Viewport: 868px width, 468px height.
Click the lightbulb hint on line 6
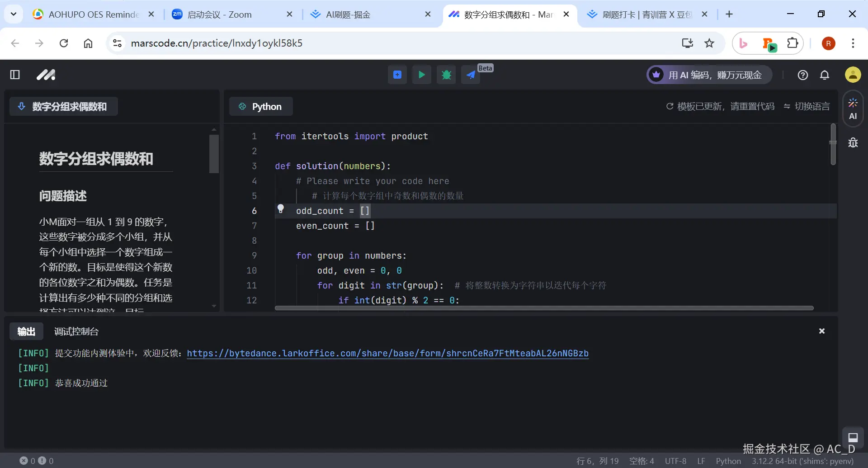coord(281,208)
